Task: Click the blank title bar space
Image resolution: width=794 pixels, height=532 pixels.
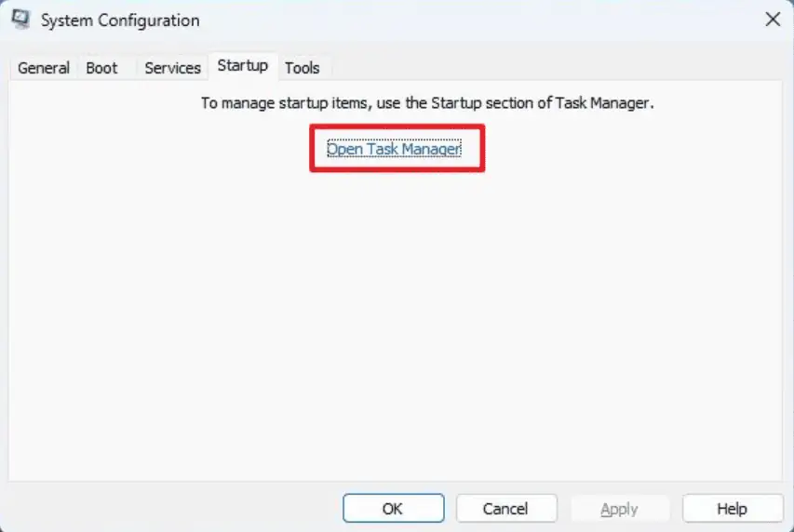Action: pos(465,20)
